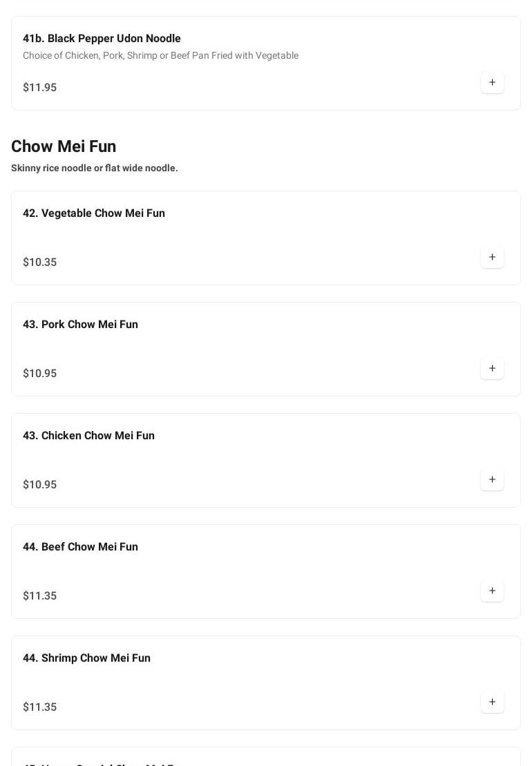Image resolution: width=532 pixels, height=766 pixels.
Task: Click the Black Pepper Udon ingredients description
Action: 160,56
